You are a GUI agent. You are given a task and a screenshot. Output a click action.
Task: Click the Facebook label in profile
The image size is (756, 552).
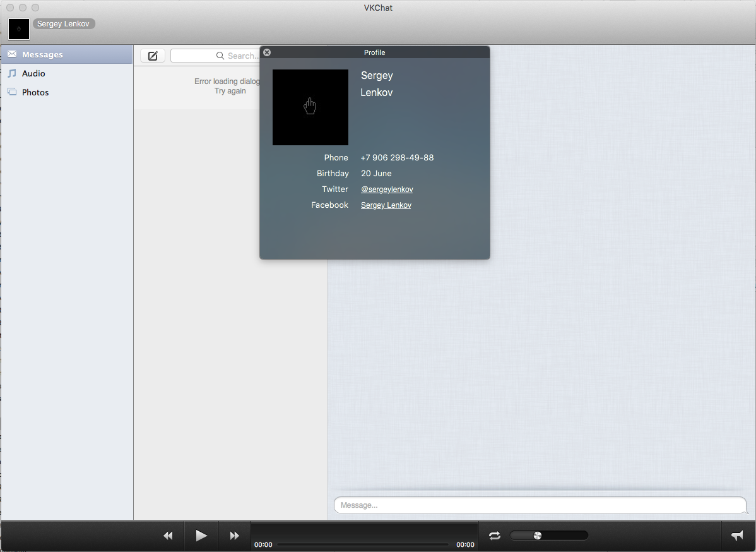click(330, 205)
